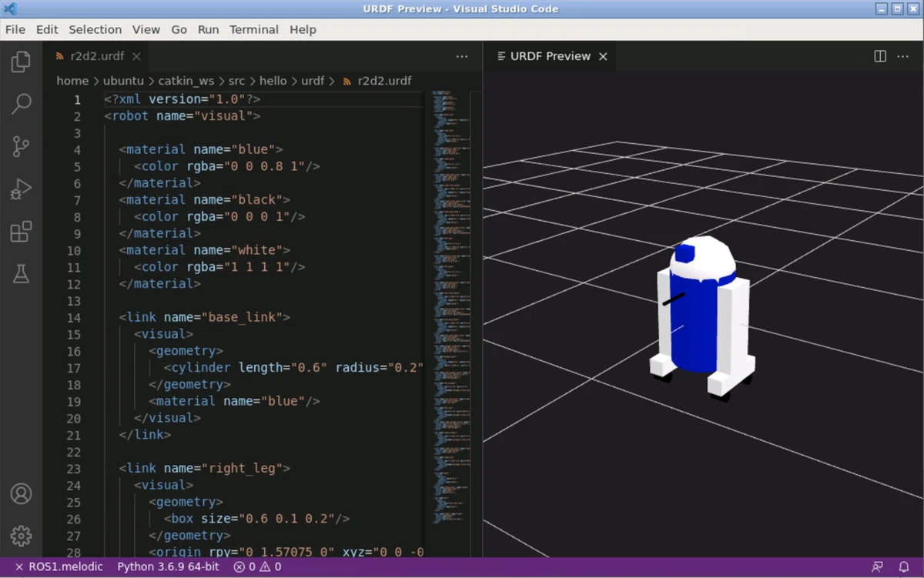Click the material name="blue" line 4
The height and width of the screenshot is (578, 924).
[201, 150]
